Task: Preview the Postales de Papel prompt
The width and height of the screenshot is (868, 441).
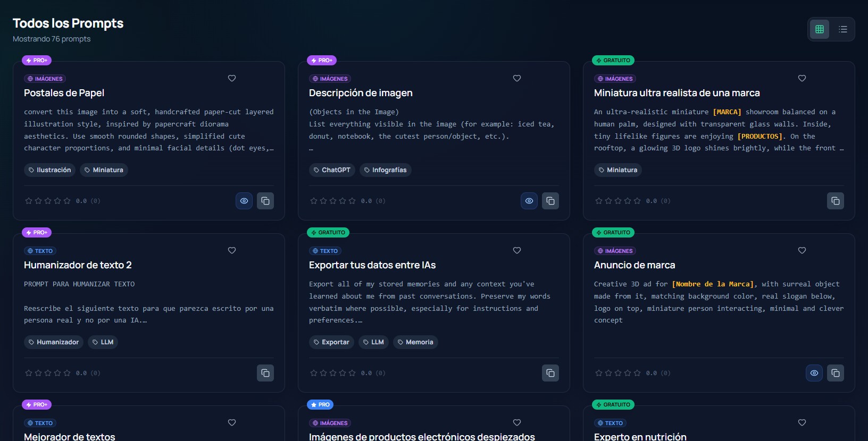Action: coord(244,201)
